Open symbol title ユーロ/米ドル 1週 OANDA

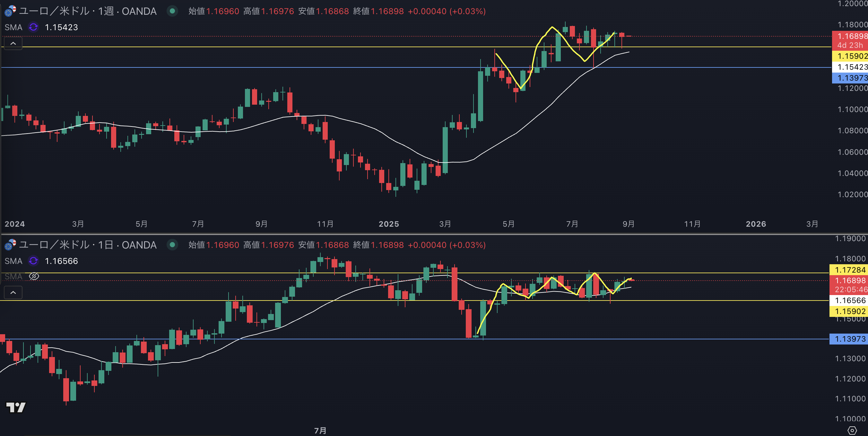coord(88,11)
